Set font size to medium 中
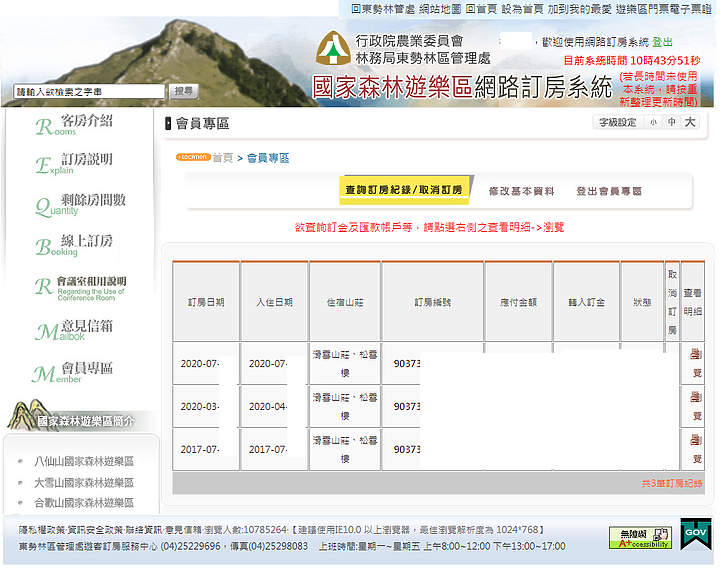The width and height of the screenshot is (720, 571). [672, 122]
